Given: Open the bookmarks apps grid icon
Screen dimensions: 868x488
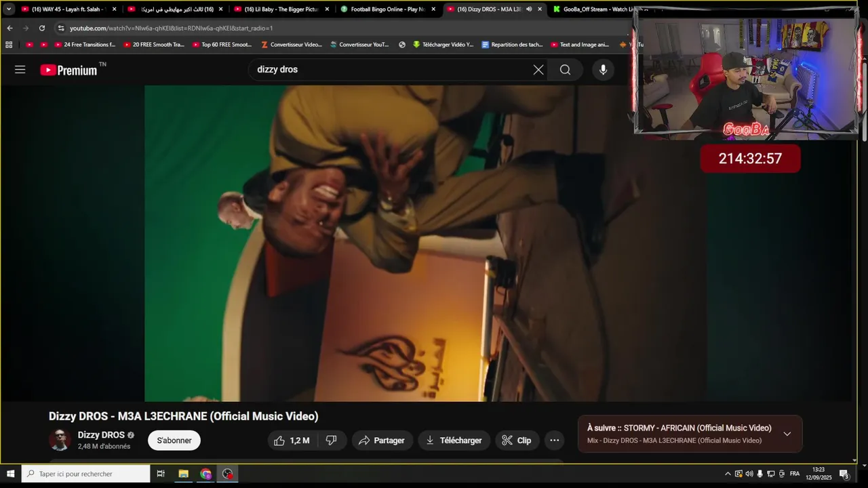Looking at the screenshot, I should pos(9,45).
